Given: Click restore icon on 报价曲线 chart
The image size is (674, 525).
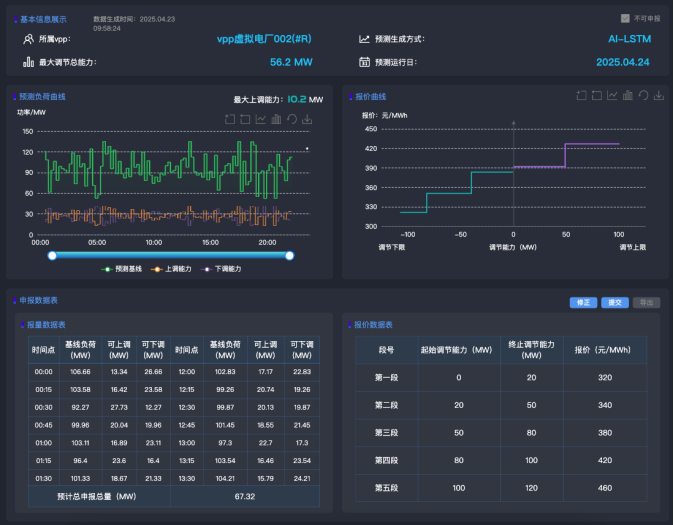Looking at the screenshot, I should tap(643, 96).
